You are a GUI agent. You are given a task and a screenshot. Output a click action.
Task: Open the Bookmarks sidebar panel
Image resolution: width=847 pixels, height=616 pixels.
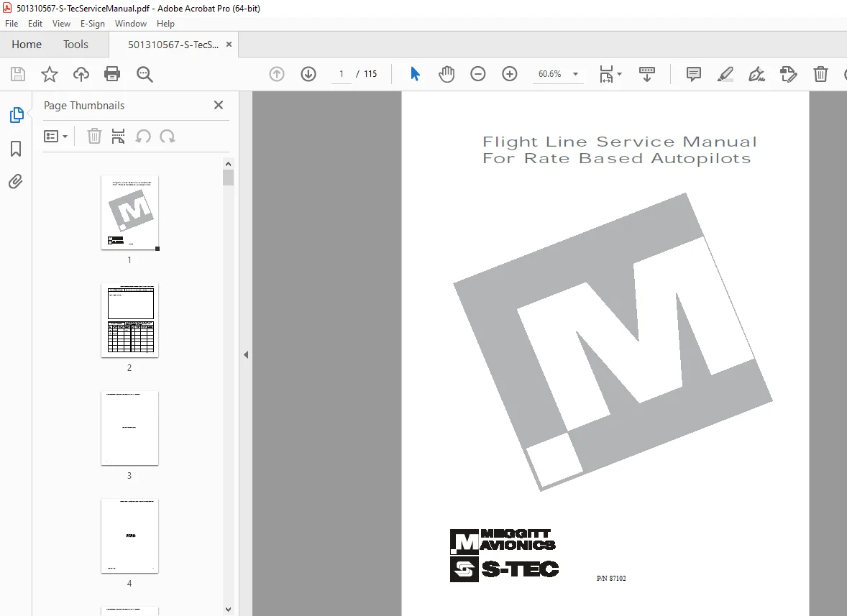click(x=16, y=149)
